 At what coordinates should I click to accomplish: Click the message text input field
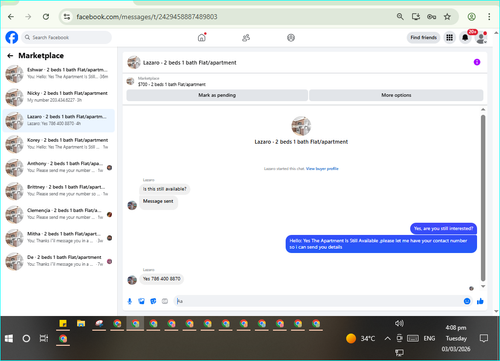point(318,301)
